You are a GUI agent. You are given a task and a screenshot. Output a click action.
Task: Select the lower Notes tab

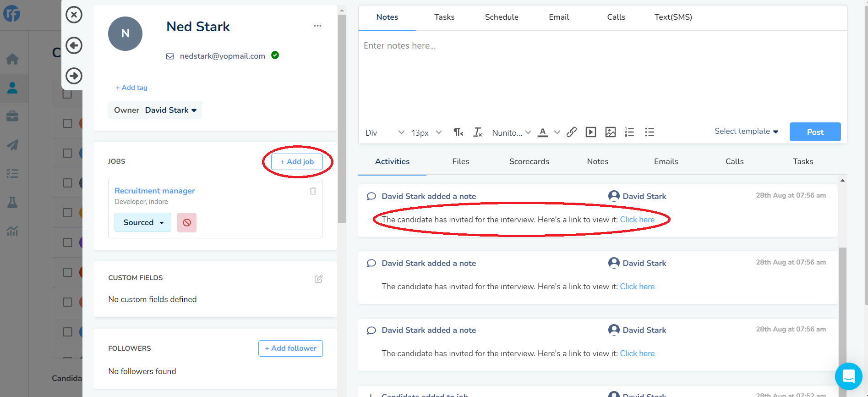tap(598, 161)
